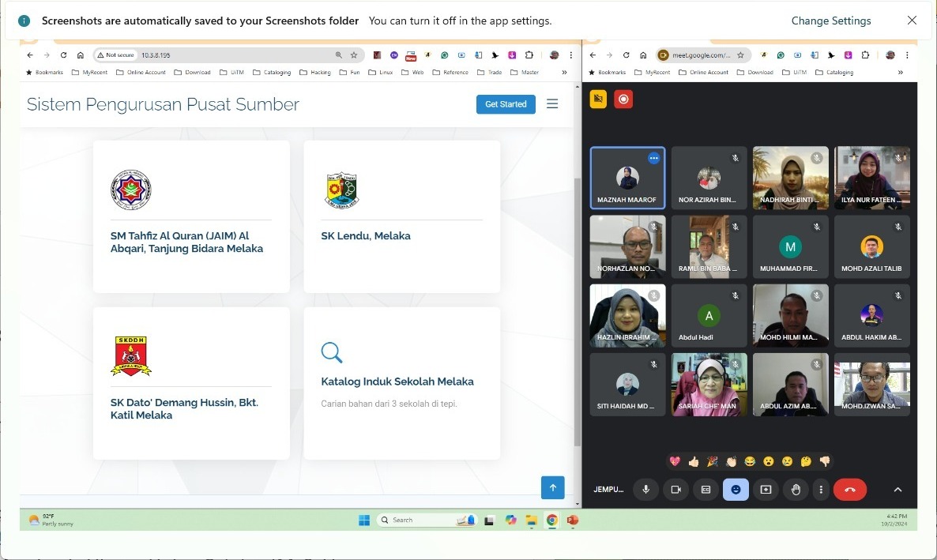Send the clapping hands reaction
The height and width of the screenshot is (560, 937).
point(731,461)
